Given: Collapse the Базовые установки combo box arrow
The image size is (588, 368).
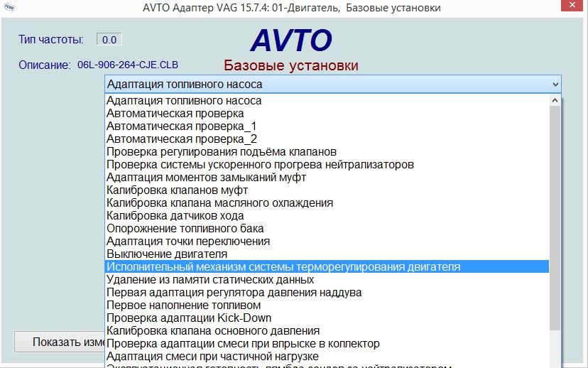Looking at the screenshot, I should point(555,85).
